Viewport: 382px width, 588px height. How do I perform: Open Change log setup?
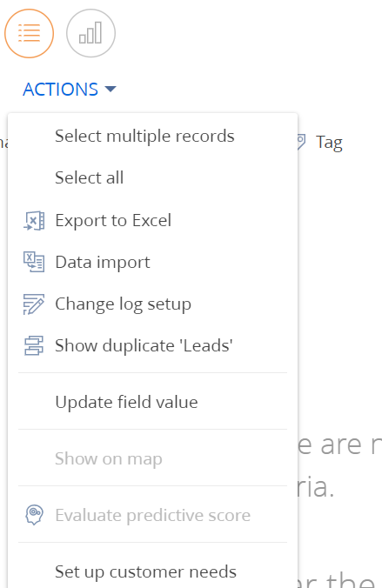click(x=153, y=304)
